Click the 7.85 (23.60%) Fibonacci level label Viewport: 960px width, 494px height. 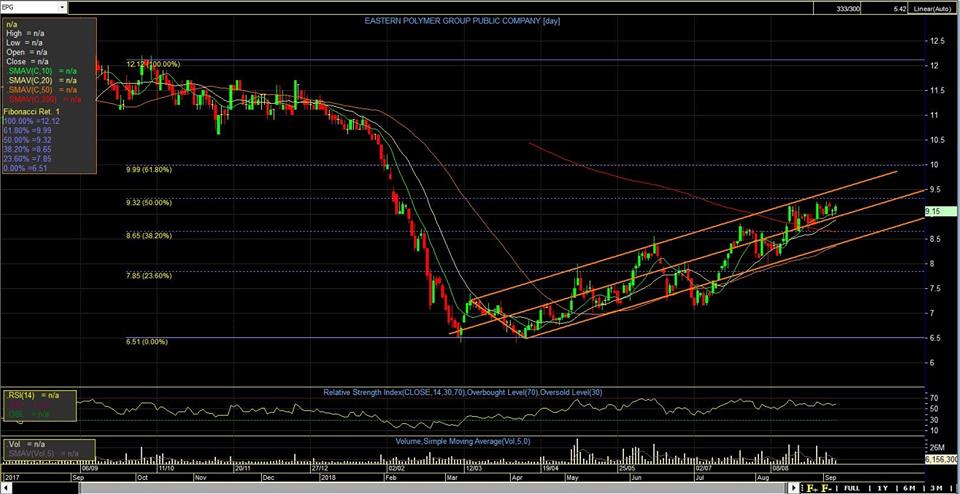point(149,275)
